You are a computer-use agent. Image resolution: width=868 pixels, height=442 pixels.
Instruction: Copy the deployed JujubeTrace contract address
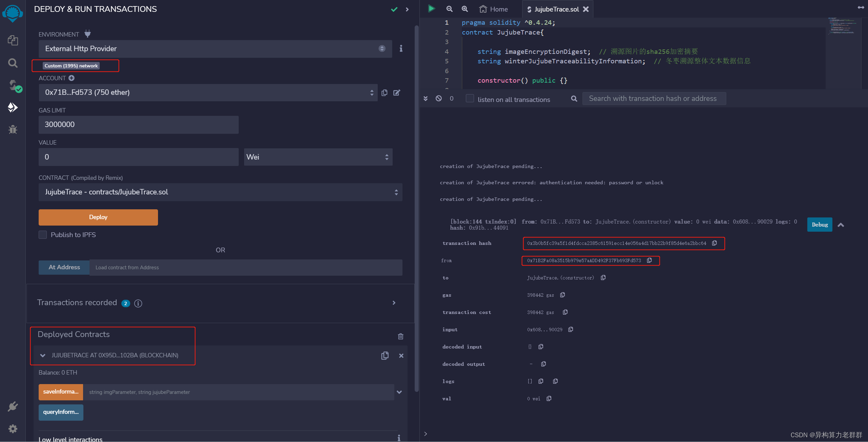click(x=385, y=355)
